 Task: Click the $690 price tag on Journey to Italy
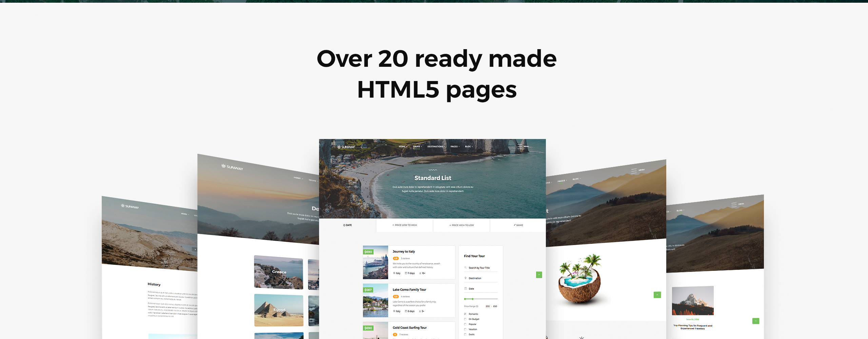tap(368, 252)
